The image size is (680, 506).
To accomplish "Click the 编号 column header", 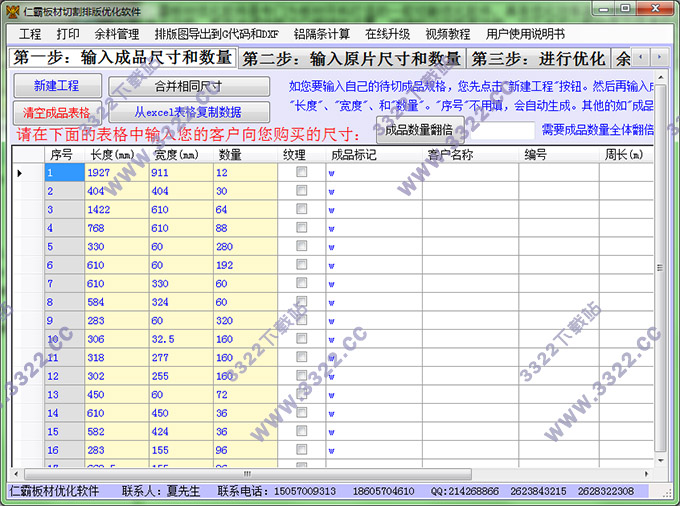I will 559,154.
